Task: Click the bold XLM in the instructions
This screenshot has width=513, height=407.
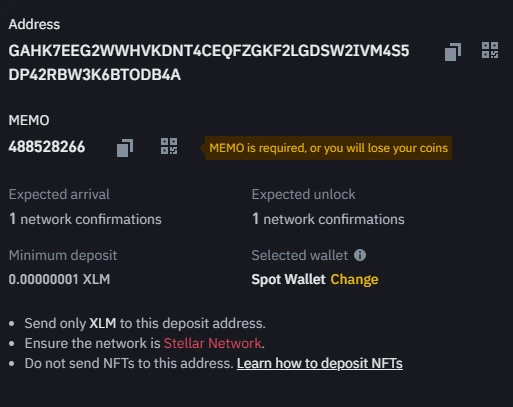Action: tap(103, 323)
